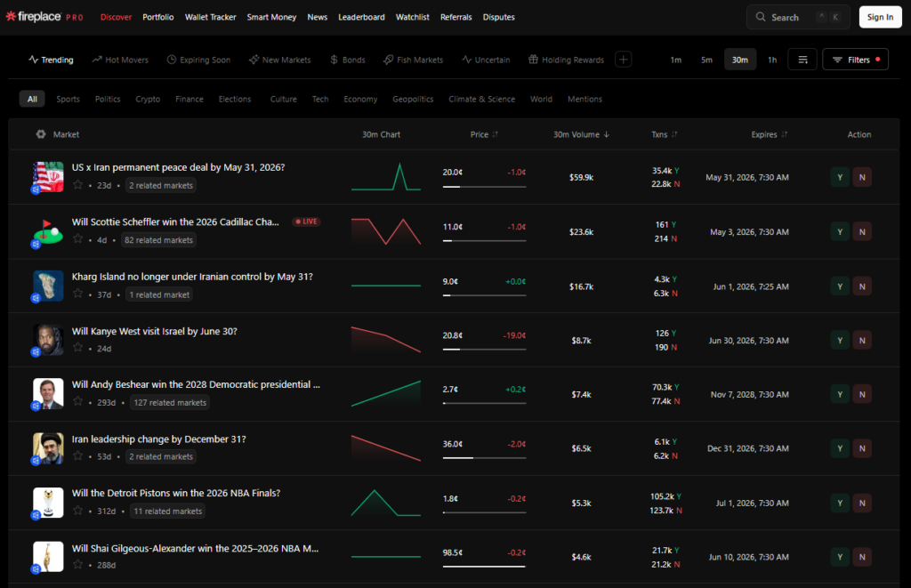Image resolution: width=911 pixels, height=588 pixels.
Task: Click the Txns sort arrows icon
Action: coord(674,134)
